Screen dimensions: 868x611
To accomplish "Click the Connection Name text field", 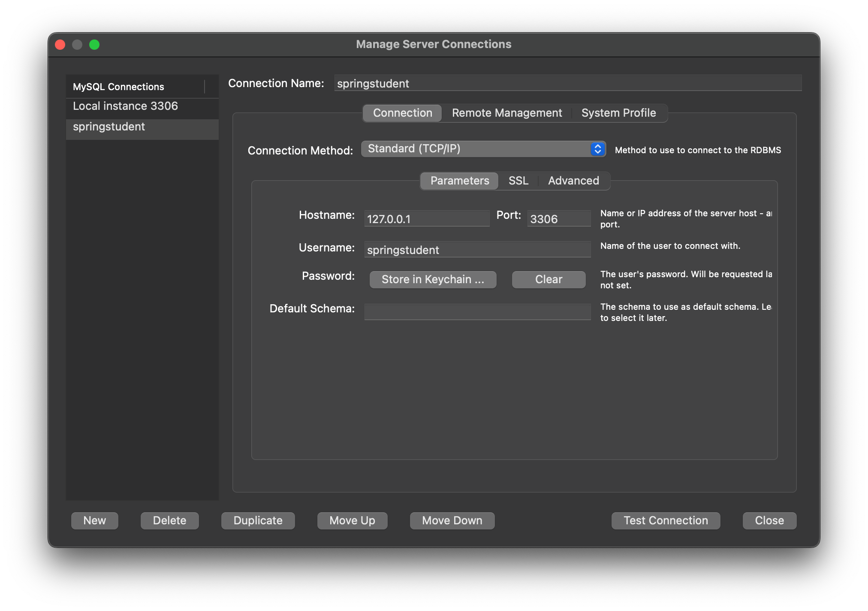I will (567, 83).
